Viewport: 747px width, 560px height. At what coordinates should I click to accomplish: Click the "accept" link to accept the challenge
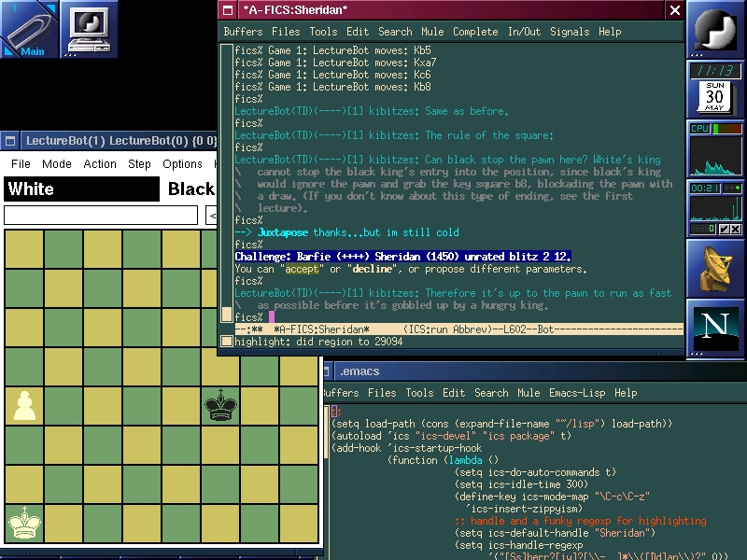pyautogui.click(x=302, y=269)
